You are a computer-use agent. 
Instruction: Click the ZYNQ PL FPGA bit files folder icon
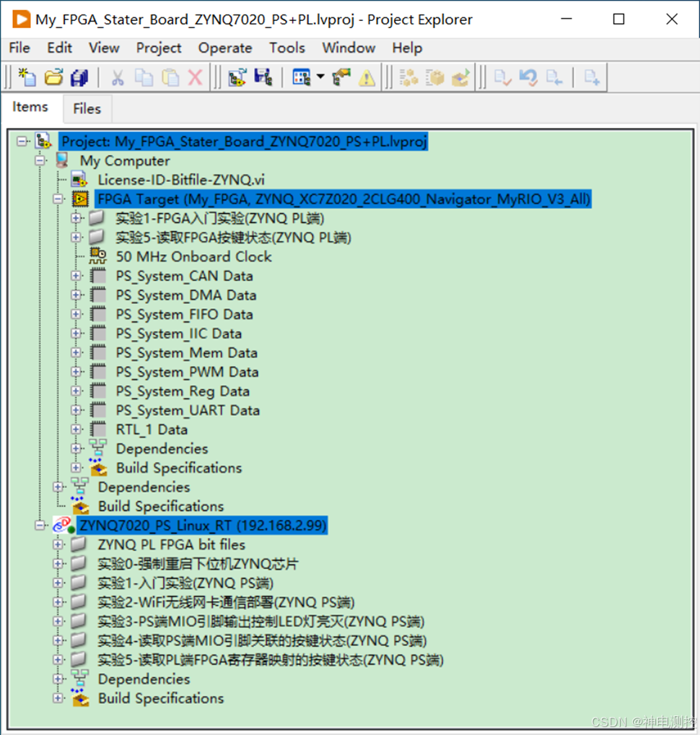coord(79,544)
